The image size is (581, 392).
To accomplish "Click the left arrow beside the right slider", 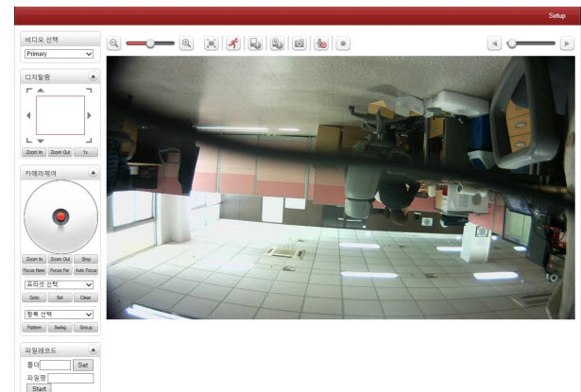I will click(x=494, y=43).
